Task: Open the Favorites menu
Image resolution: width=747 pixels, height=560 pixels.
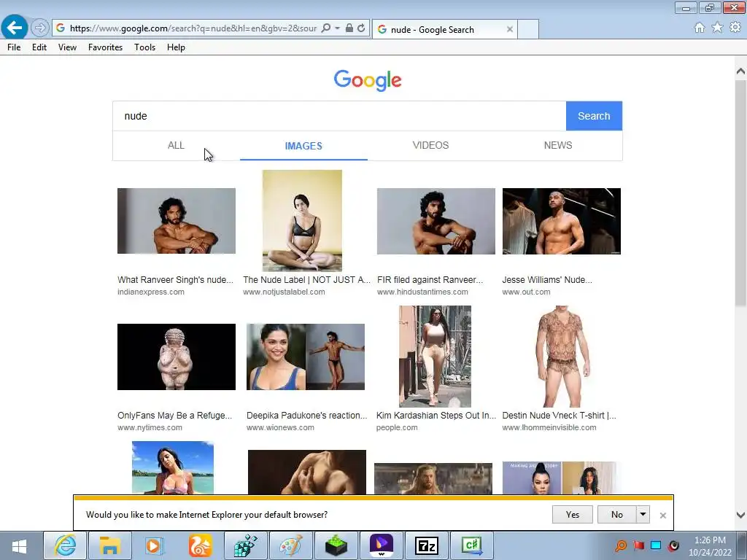Action: 105,47
